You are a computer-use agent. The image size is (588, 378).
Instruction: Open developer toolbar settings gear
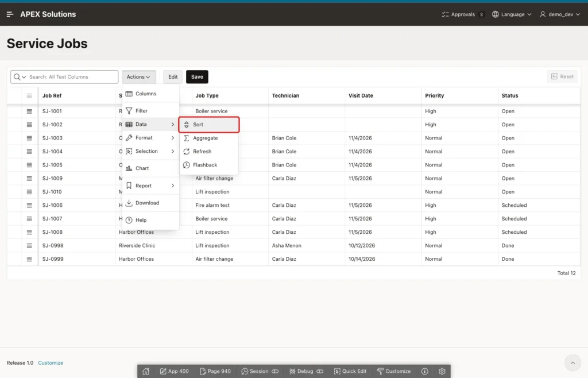tap(442, 371)
